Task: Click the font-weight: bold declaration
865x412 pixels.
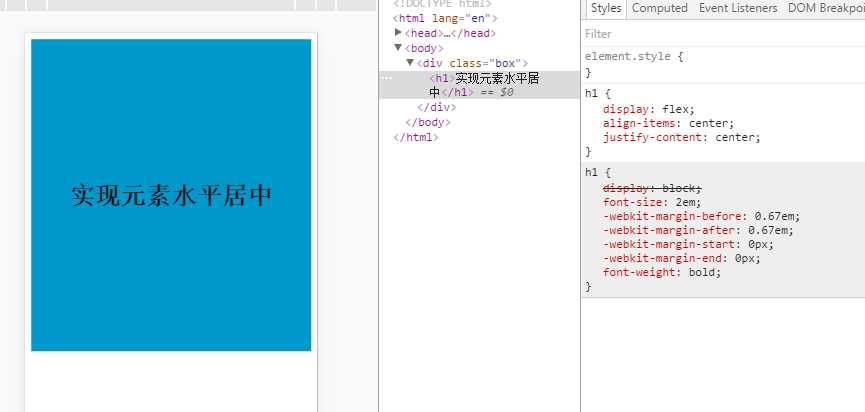Action: (x=662, y=272)
